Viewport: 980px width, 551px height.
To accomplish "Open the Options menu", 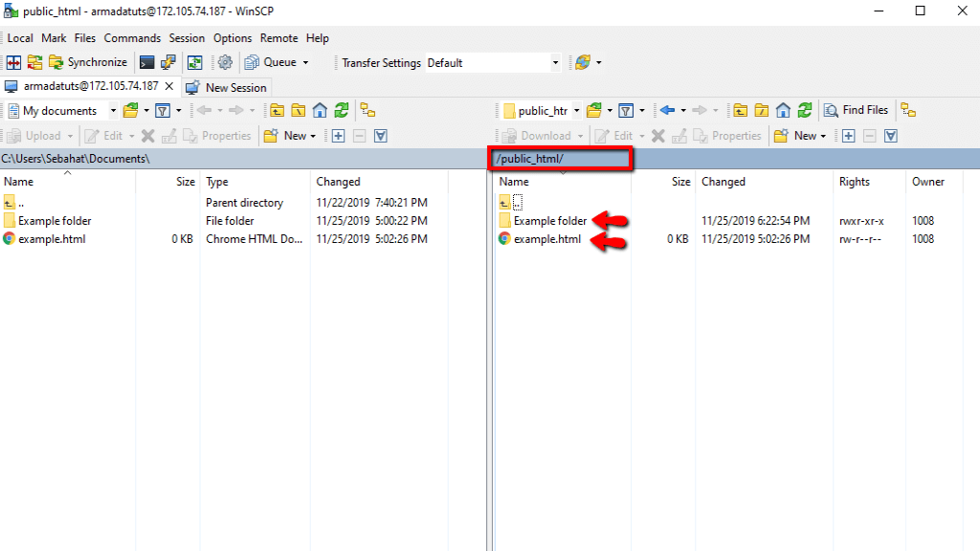I will click(x=233, y=38).
